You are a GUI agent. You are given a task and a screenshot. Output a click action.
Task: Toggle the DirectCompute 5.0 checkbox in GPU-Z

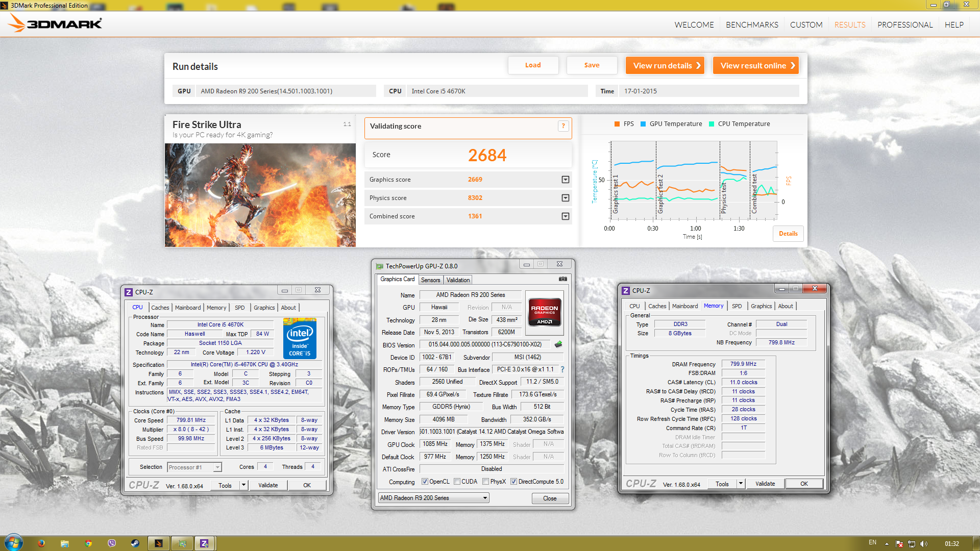pos(514,482)
